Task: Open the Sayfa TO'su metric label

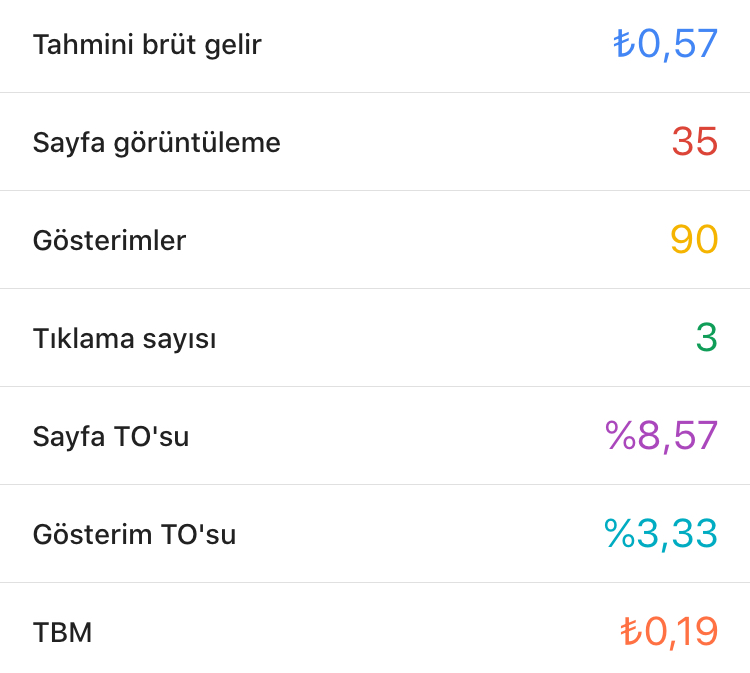Action: tap(110, 437)
